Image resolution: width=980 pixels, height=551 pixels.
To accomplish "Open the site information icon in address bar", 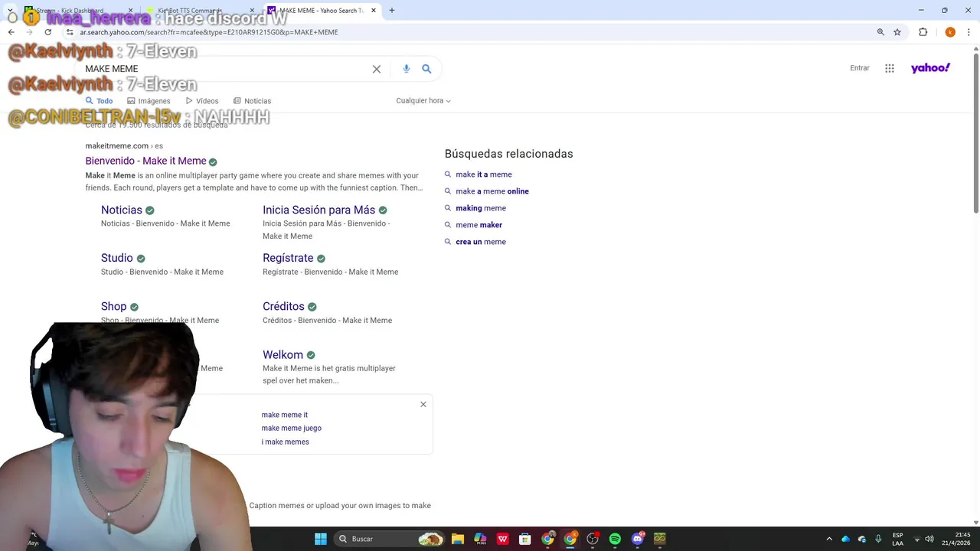I will point(69,32).
